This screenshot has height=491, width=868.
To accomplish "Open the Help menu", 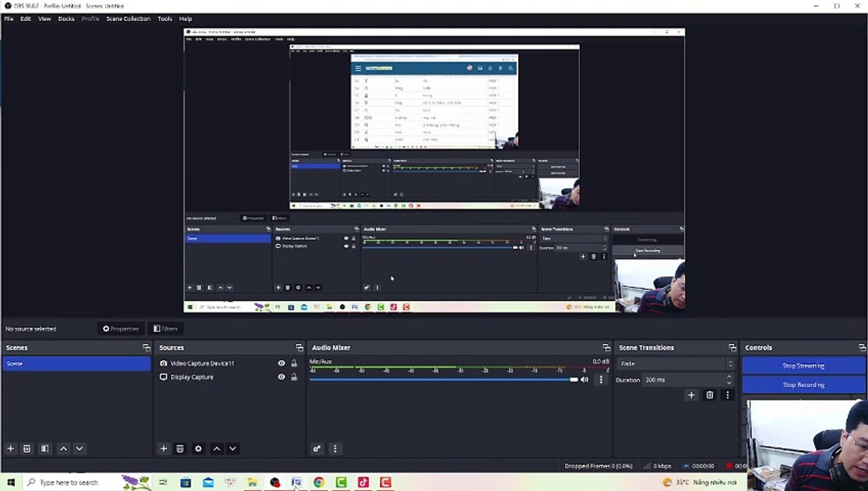I will click(x=185, y=18).
